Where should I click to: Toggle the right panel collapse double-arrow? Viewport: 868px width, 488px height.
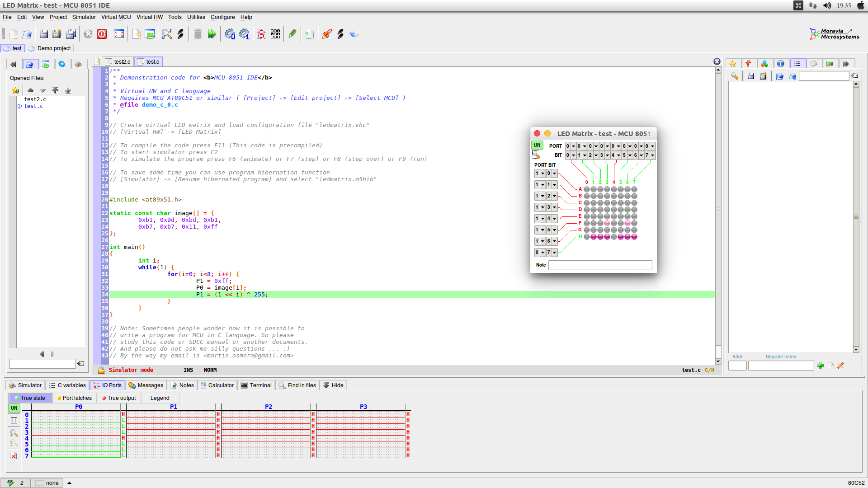click(845, 64)
